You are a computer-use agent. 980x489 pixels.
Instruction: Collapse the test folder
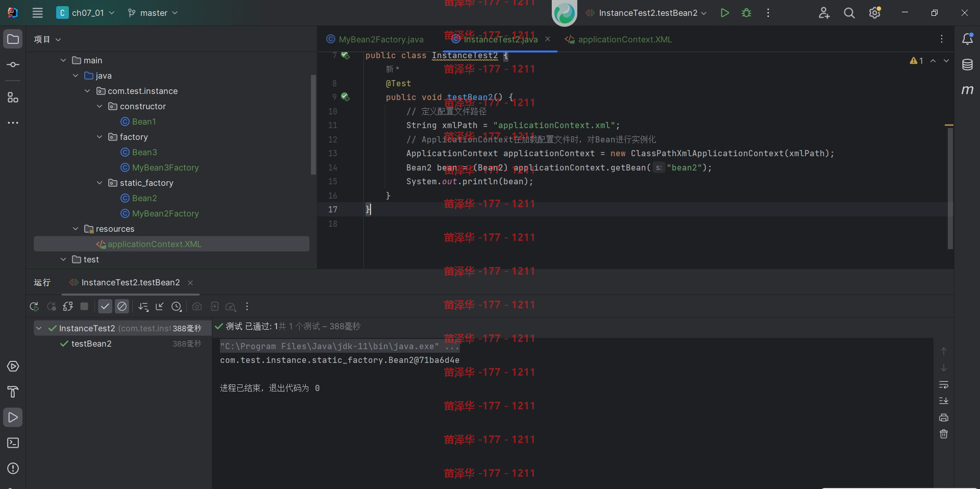point(63,259)
